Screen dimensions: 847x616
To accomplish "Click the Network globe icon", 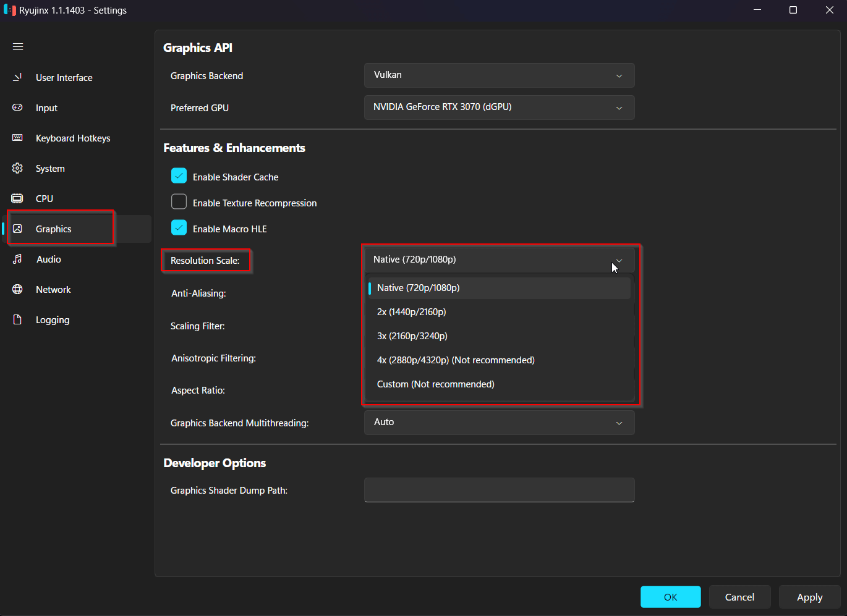I will [18, 289].
